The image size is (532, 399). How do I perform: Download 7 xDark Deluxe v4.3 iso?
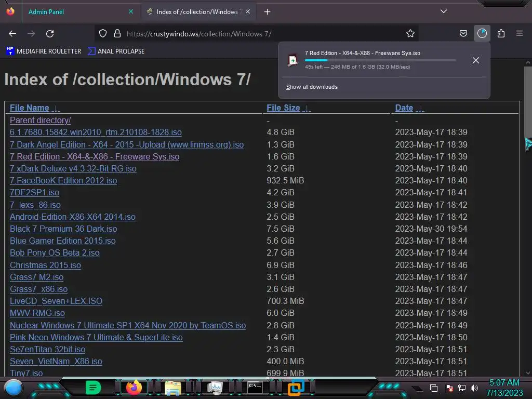73,168
